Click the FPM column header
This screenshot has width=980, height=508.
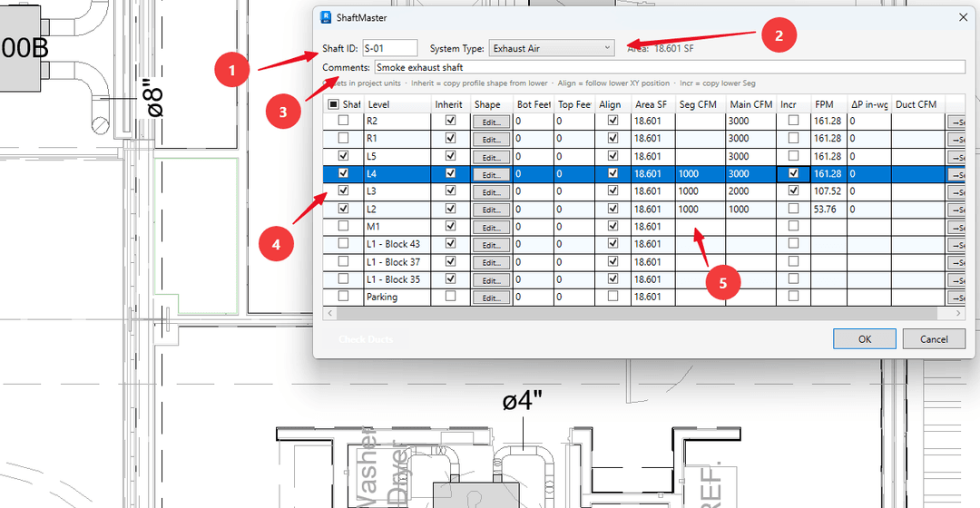(x=828, y=104)
